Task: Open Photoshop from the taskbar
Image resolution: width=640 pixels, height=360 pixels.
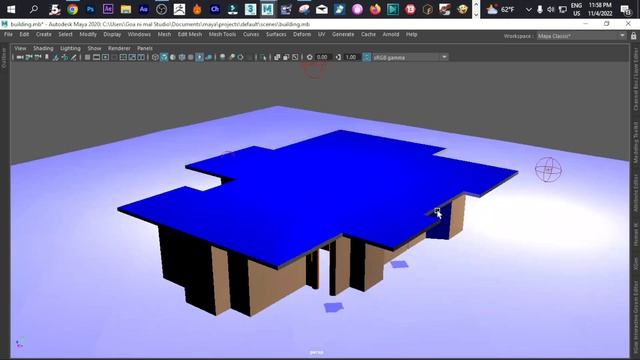Action: (90, 9)
